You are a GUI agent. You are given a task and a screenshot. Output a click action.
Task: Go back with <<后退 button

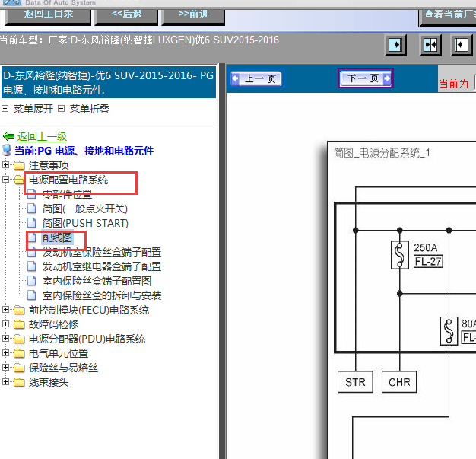(x=126, y=16)
